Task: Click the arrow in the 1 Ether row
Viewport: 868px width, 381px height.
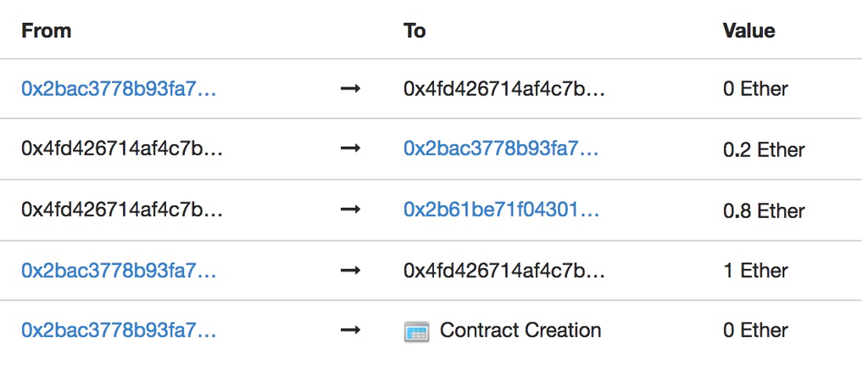Action: pyautogui.click(x=350, y=271)
